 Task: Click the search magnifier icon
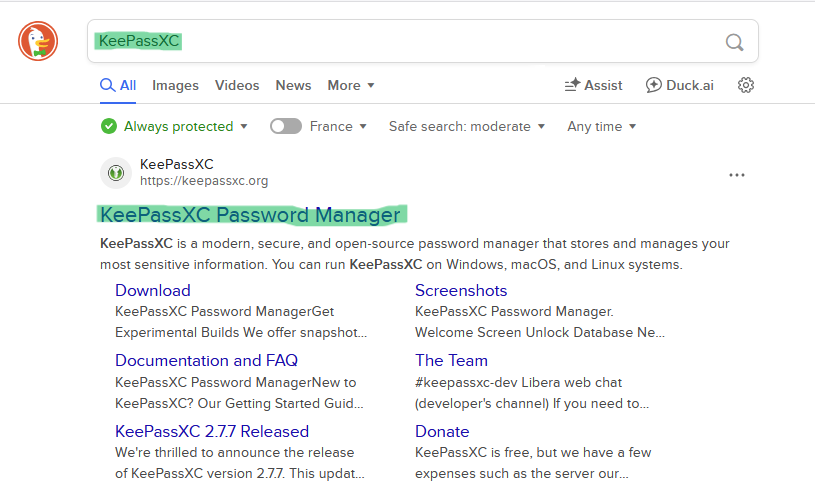tap(734, 42)
